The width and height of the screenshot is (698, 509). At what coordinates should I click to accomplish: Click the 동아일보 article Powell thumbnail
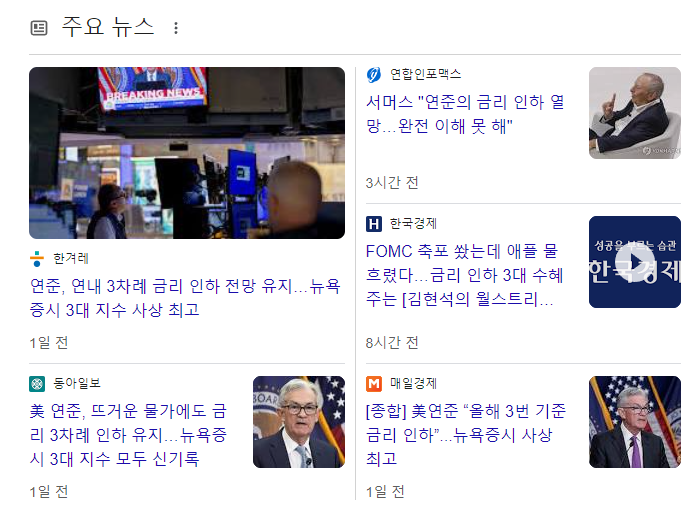[299, 422]
